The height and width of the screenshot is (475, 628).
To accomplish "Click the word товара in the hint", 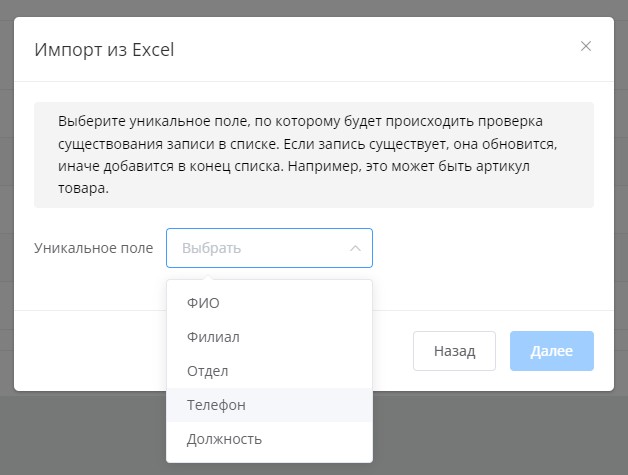I will [81, 187].
